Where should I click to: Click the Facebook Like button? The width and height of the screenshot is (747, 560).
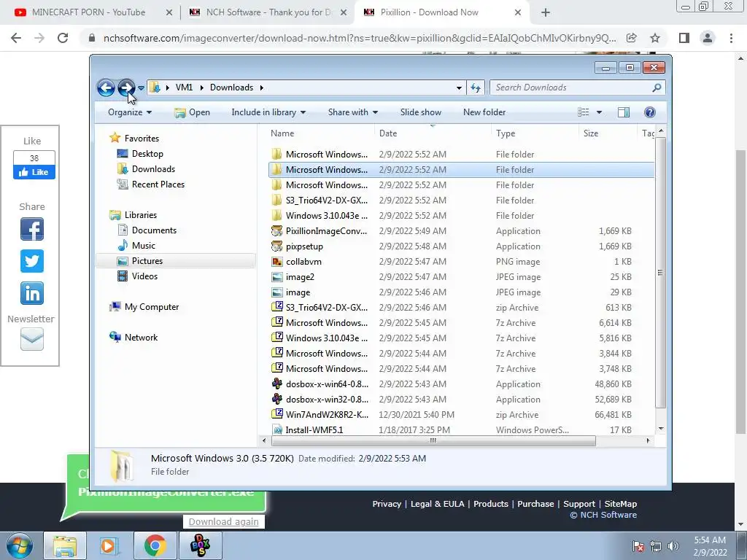34,172
